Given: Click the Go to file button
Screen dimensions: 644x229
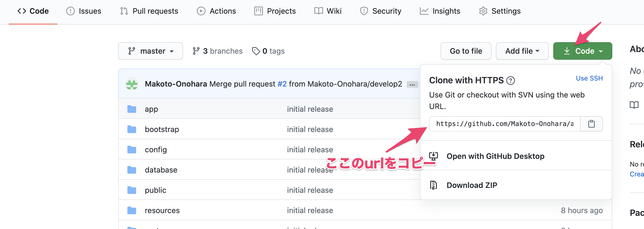Looking at the screenshot, I should pyautogui.click(x=466, y=51).
